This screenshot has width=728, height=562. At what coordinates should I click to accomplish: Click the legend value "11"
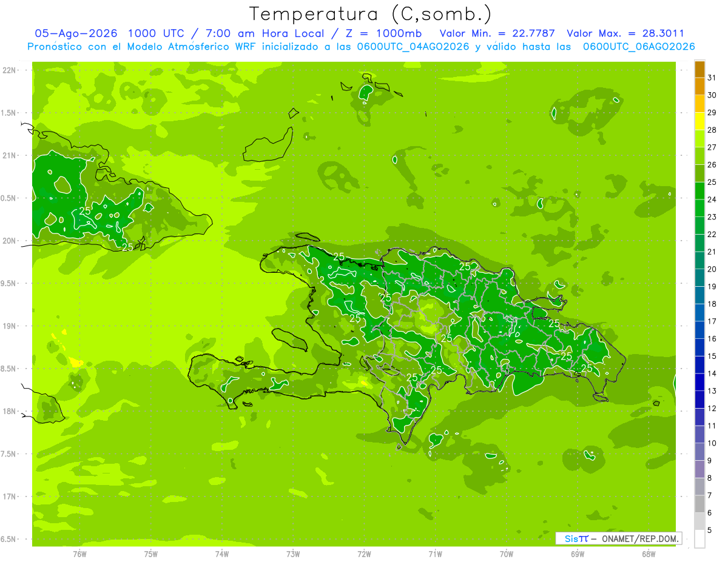712,426
